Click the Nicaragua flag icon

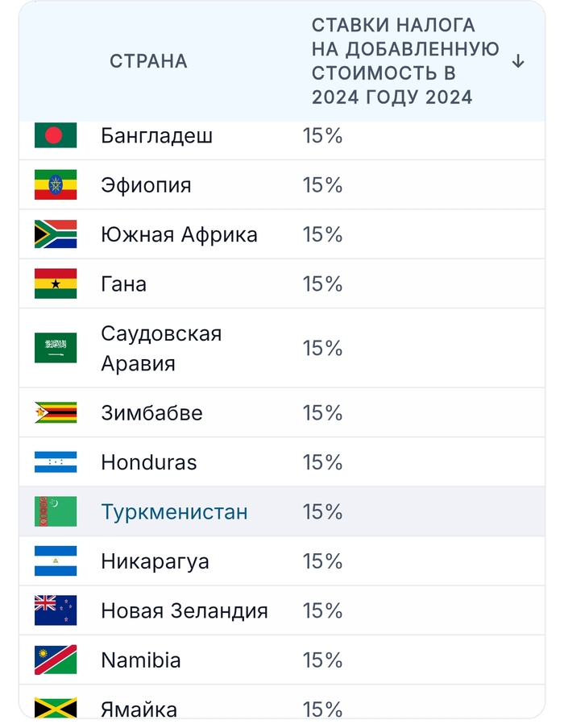56,561
